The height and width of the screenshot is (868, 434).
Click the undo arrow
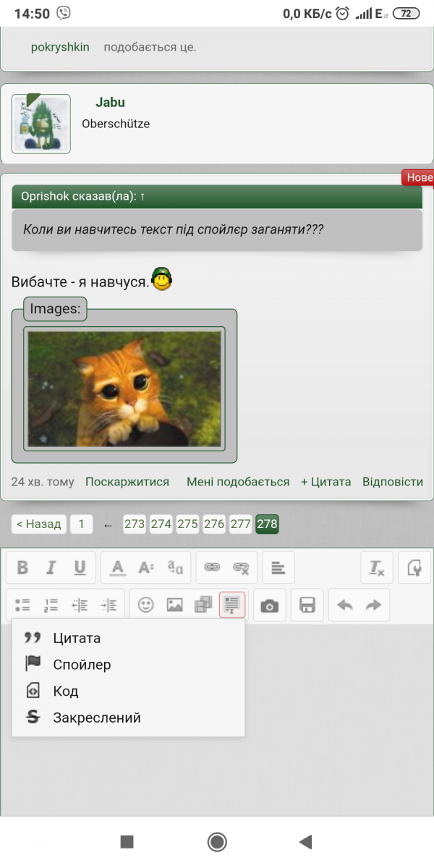pos(345,605)
